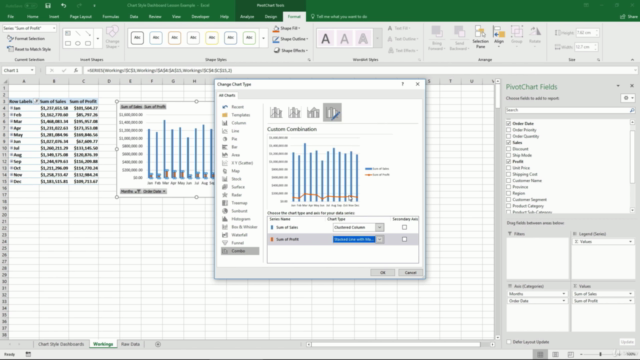Switch to the Analyze tab
Image resolution: width=640 pixels, height=360 pixels.
(247, 17)
